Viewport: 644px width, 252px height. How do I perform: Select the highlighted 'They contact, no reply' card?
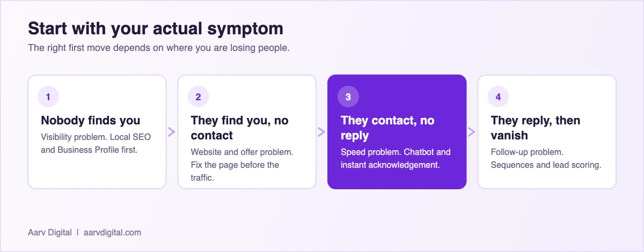click(x=397, y=132)
